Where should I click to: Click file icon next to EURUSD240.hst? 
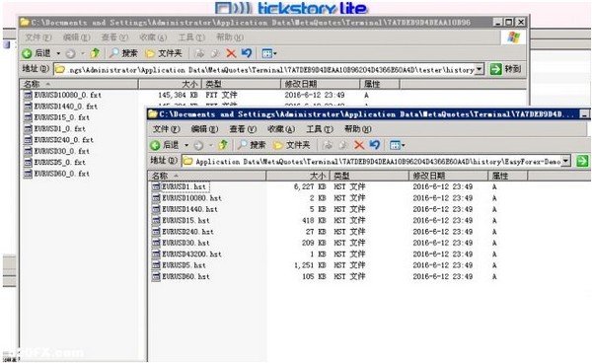[156, 232]
